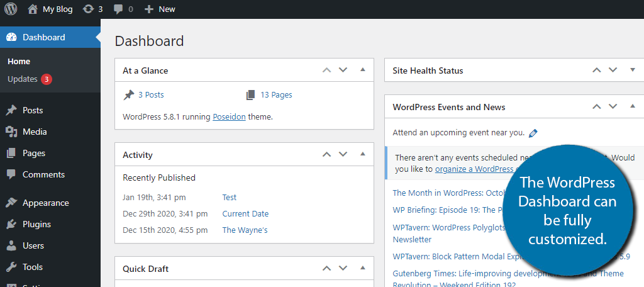
Task: Collapse the Quick Draft panel
Action: [363, 267]
